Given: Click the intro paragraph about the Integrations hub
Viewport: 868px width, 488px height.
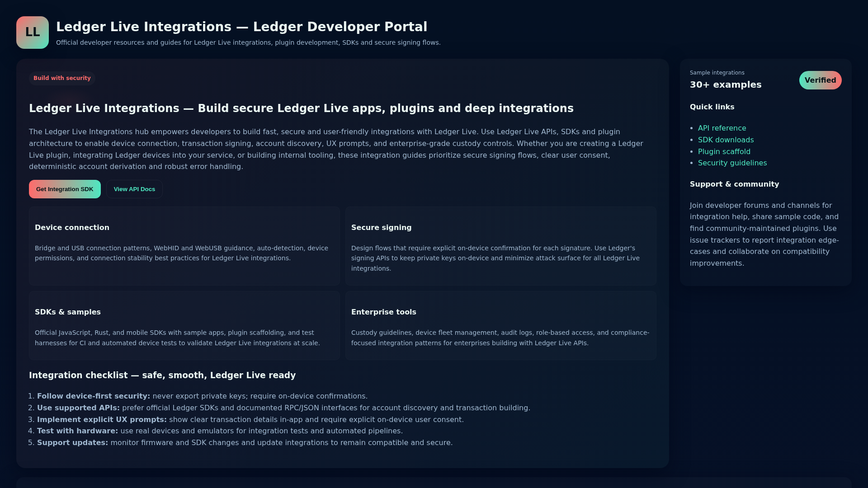Looking at the screenshot, I should coord(336,149).
